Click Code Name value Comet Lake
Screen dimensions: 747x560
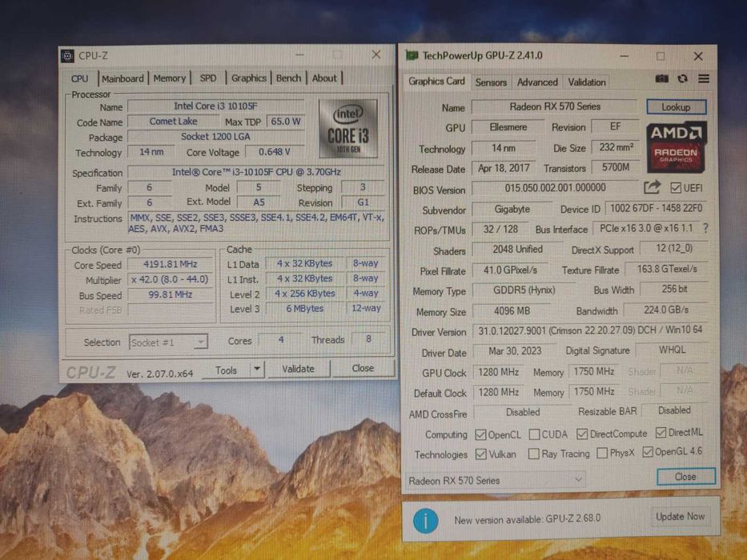click(174, 122)
